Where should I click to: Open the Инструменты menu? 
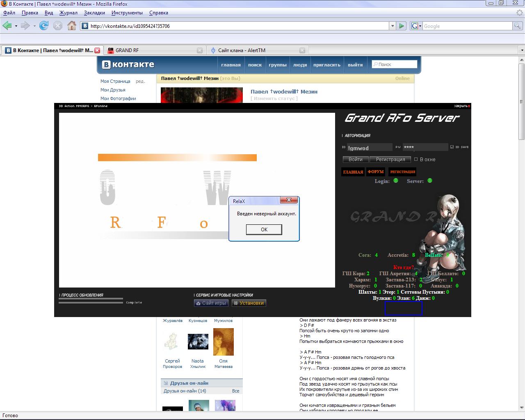click(127, 13)
